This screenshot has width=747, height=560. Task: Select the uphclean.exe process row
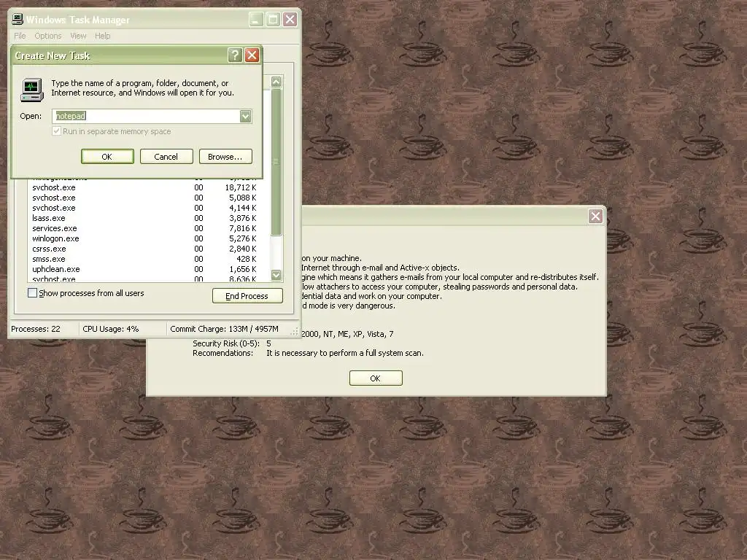click(x=149, y=269)
